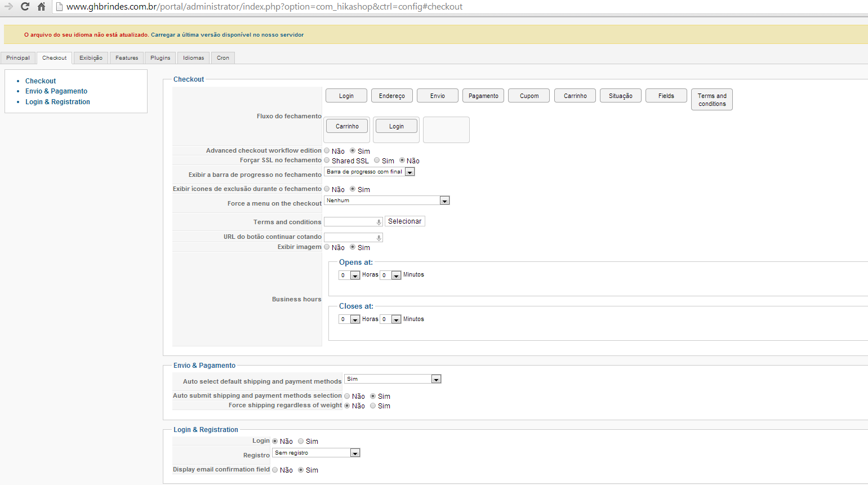868x485 pixels.
Task: Open the Force a menu Nenhum dropdown
Action: pyautogui.click(x=387, y=201)
